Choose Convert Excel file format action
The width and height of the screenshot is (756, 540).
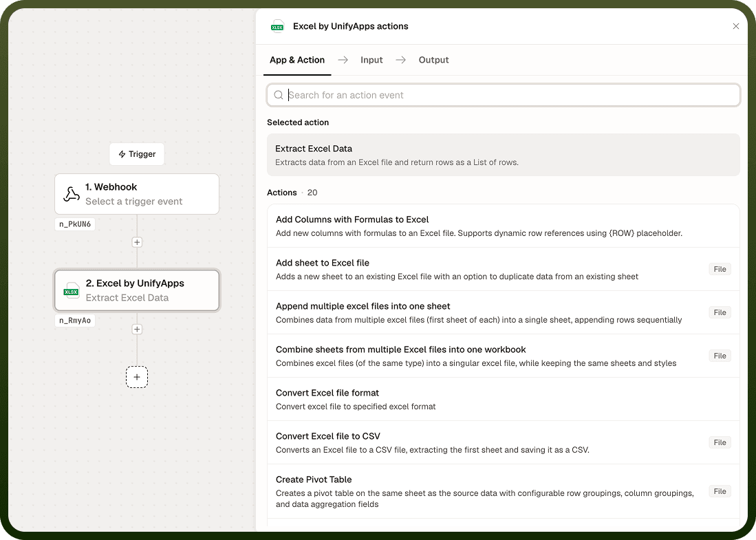(504, 399)
